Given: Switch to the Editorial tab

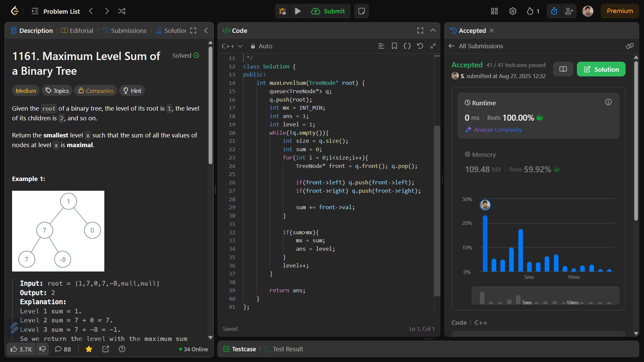Looking at the screenshot, I should pyautogui.click(x=77, y=31).
